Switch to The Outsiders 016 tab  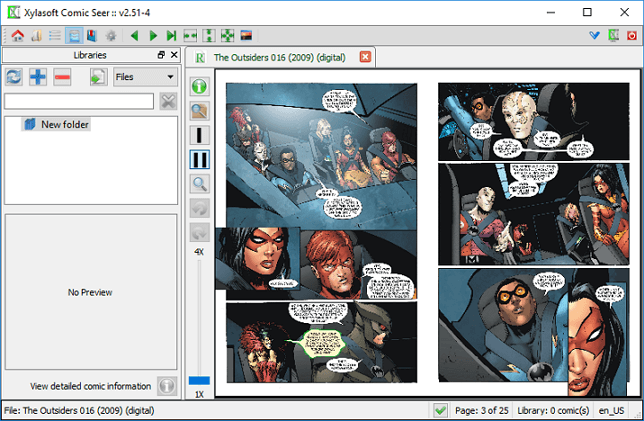(279, 58)
